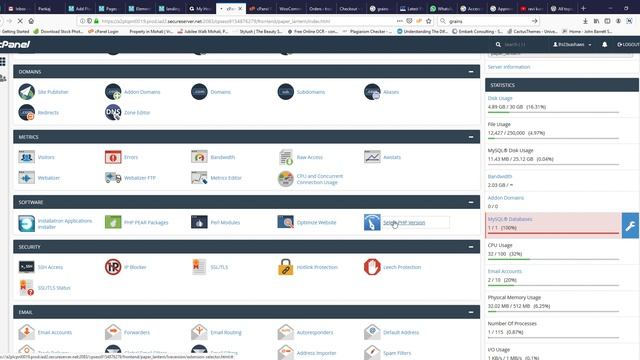This screenshot has width=640, height=360.
Task: Open the Perl Modules icon
Action: [x=199, y=222]
